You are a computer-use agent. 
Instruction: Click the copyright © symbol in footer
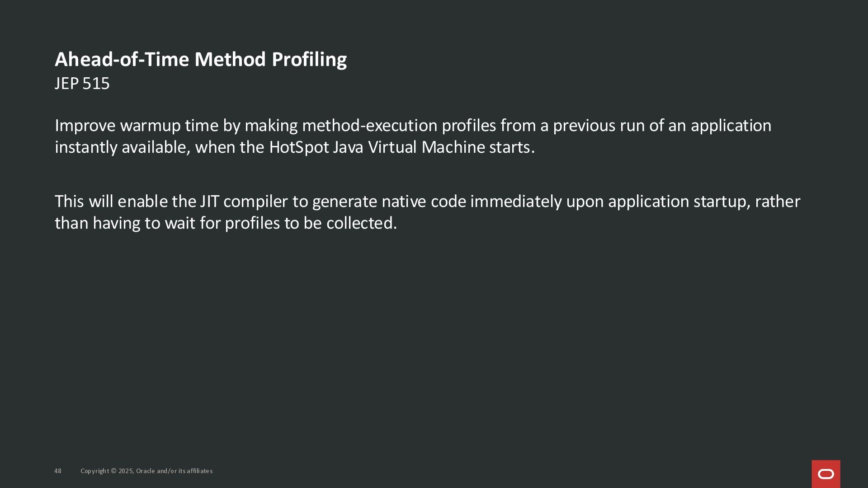pos(113,471)
